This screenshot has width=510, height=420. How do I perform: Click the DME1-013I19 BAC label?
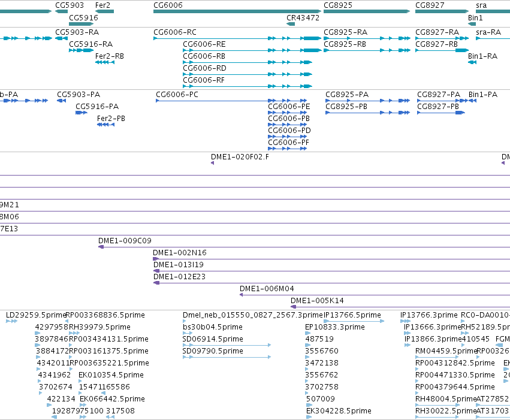[x=178, y=265]
